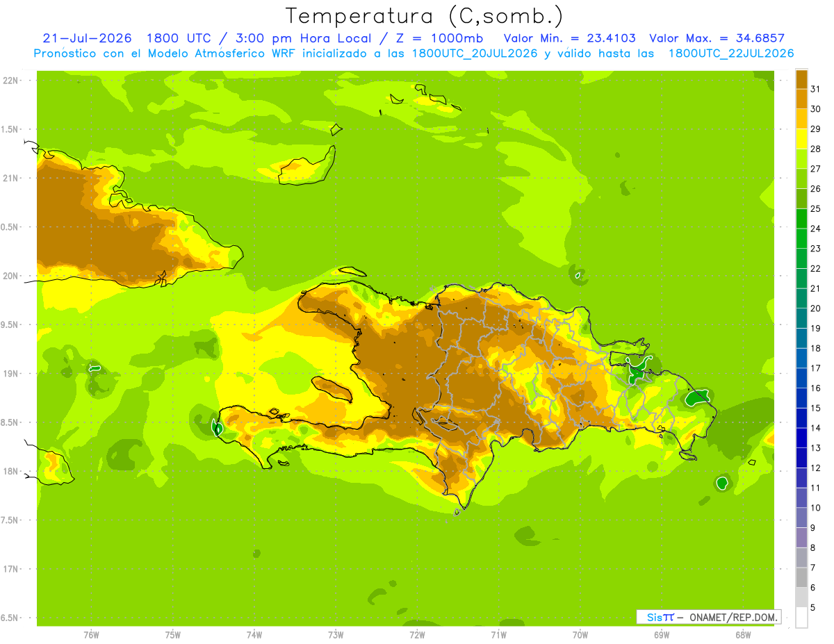This screenshot has width=834, height=644.
Task: Select the '21-Jul-2026' forecast date text
Action: (x=87, y=38)
